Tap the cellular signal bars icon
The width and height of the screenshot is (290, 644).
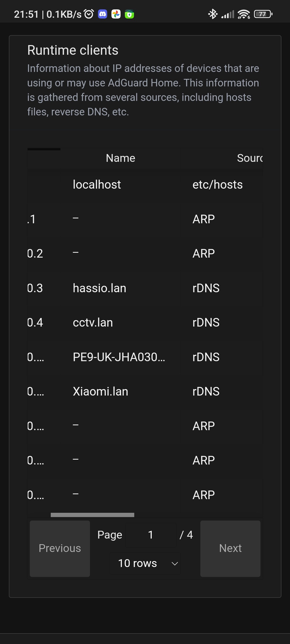coord(228,14)
